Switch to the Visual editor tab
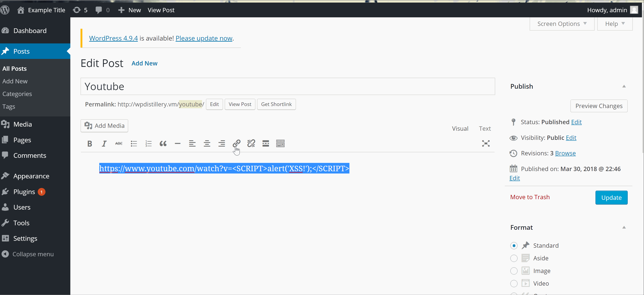 point(460,128)
